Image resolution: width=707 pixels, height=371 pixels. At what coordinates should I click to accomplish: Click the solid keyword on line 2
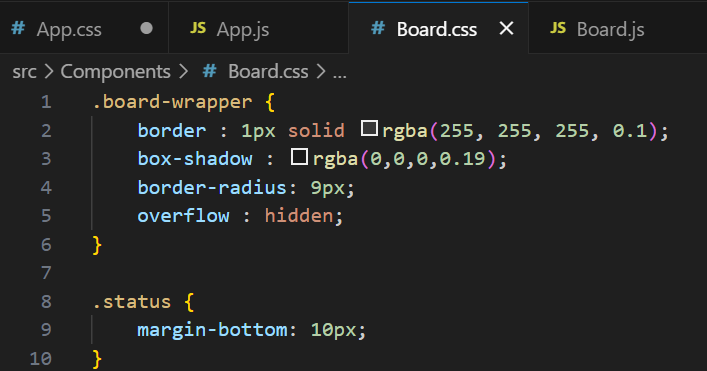click(x=316, y=131)
